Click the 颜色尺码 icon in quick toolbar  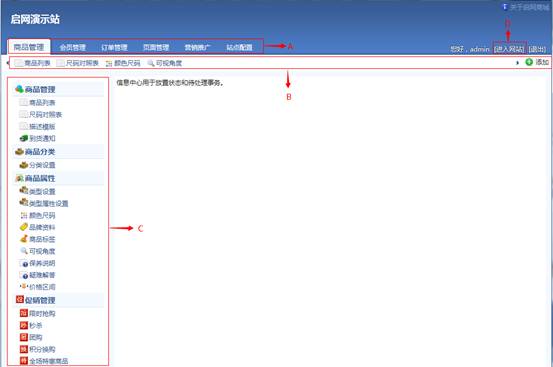click(109, 63)
